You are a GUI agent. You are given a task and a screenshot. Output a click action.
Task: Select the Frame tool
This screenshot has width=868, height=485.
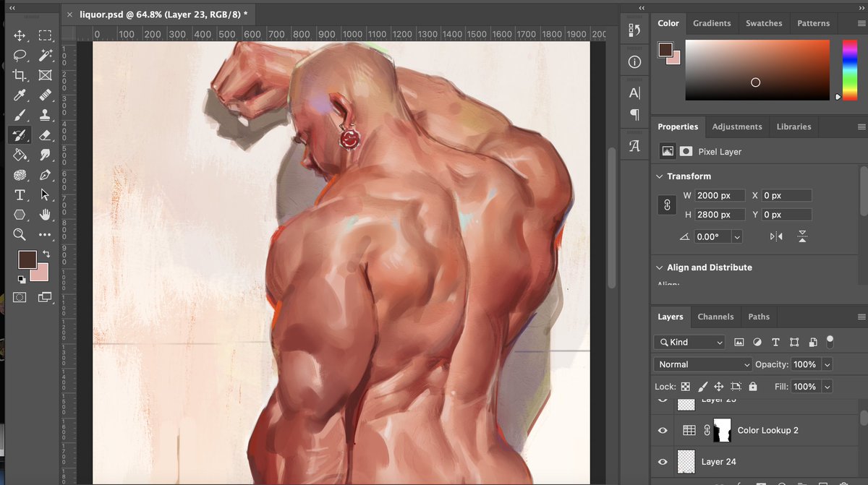(x=45, y=75)
